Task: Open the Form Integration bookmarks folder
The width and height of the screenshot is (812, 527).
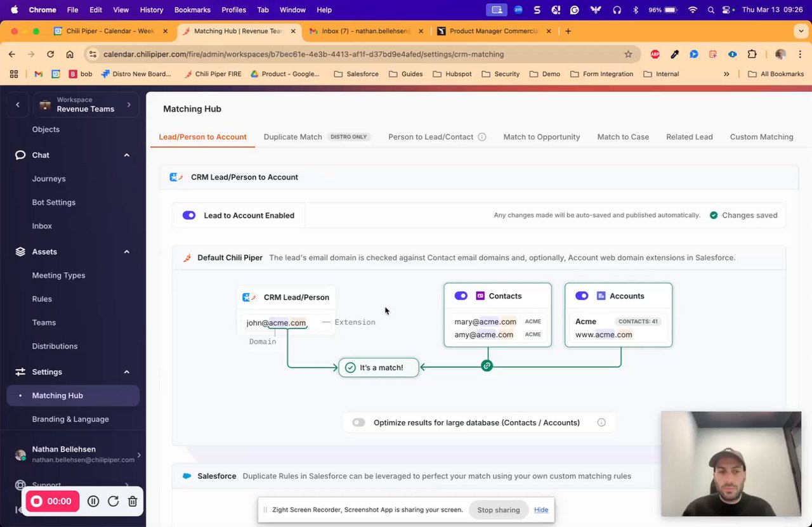Action: click(602, 74)
